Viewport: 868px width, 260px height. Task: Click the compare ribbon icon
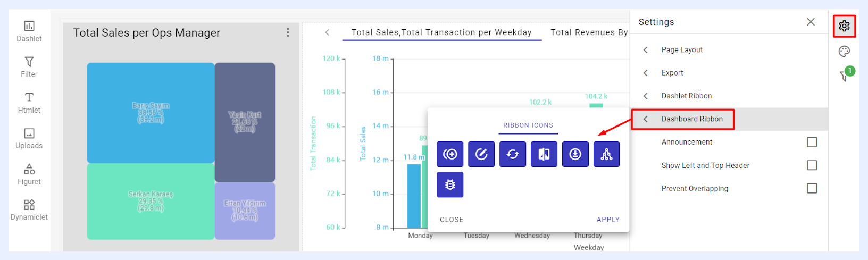coord(544,154)
